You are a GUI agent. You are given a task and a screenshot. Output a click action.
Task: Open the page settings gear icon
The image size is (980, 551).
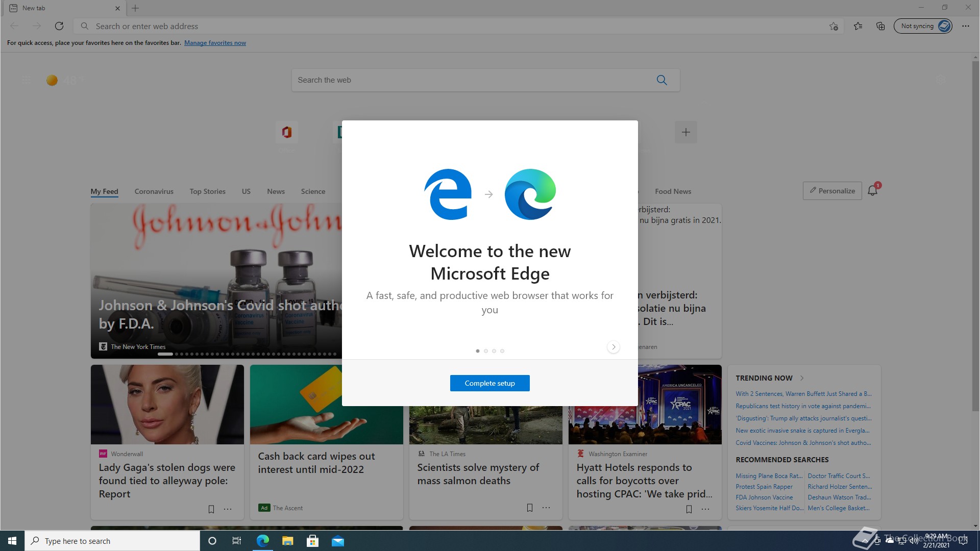point(941,80)
